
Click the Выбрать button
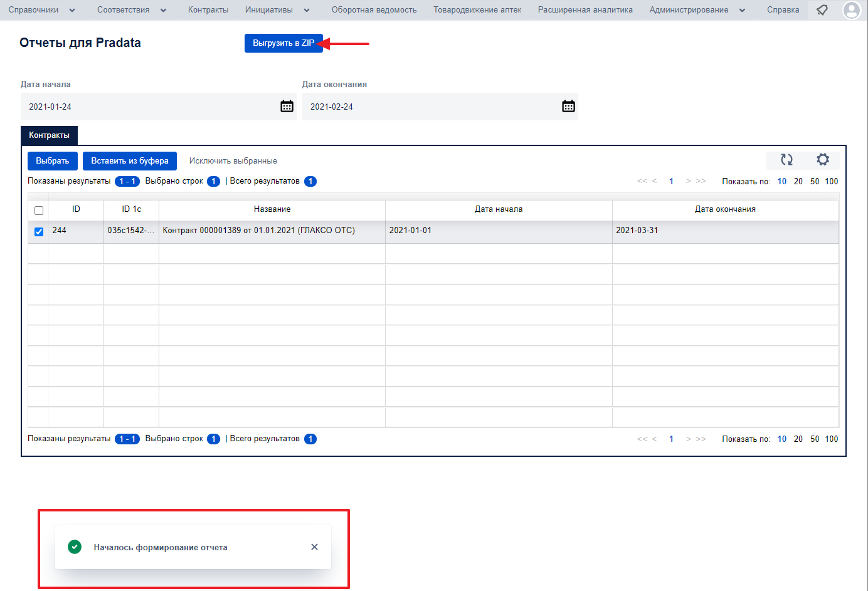coord(53,161)
